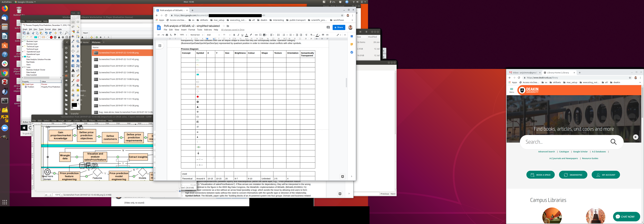
Task: Open the Advanced Search link
Action: coord(546,152)
